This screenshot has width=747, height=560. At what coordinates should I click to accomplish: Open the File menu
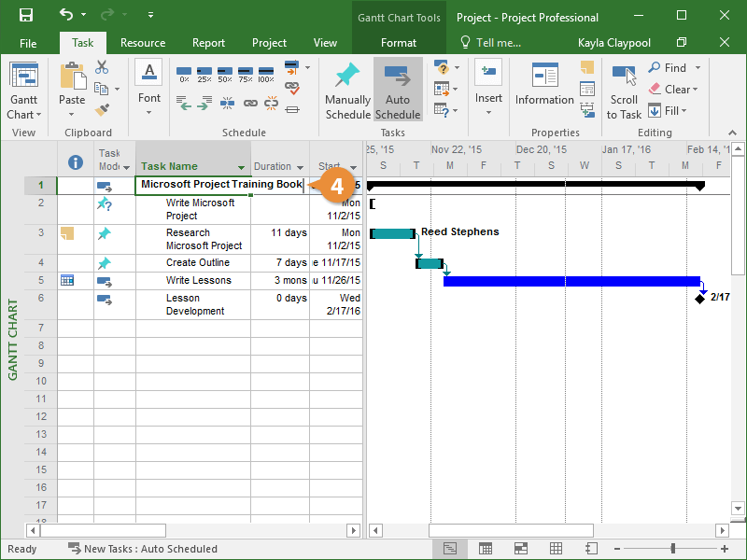click(x=28, y=43)
